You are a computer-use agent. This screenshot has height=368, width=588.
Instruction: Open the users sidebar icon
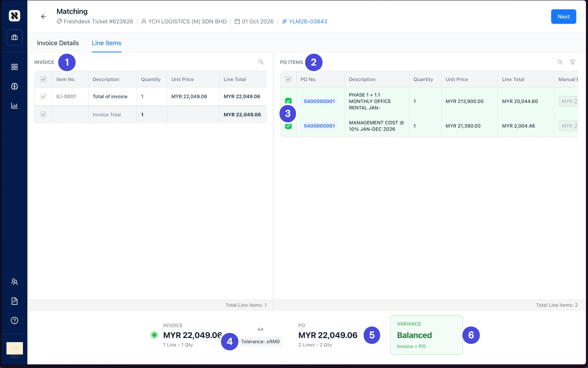[14, 282]
